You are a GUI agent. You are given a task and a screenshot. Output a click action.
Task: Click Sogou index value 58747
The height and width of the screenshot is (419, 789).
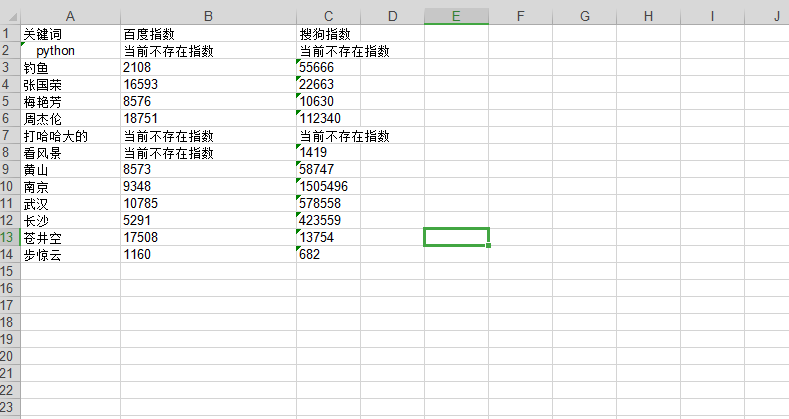[329, 170]
